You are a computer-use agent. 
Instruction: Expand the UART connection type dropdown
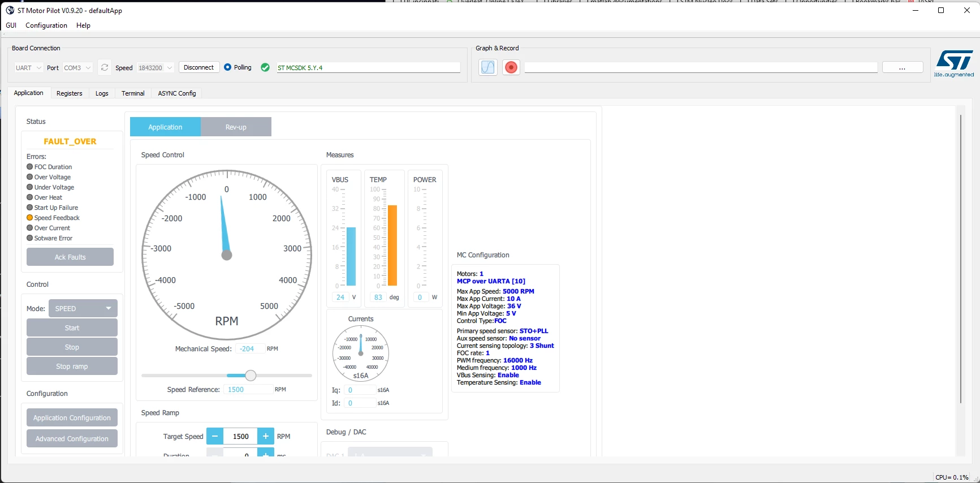point(28,68)
